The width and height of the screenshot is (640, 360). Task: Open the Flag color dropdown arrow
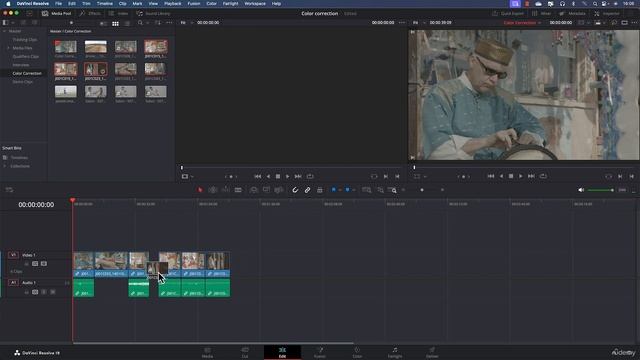[340, 190]
